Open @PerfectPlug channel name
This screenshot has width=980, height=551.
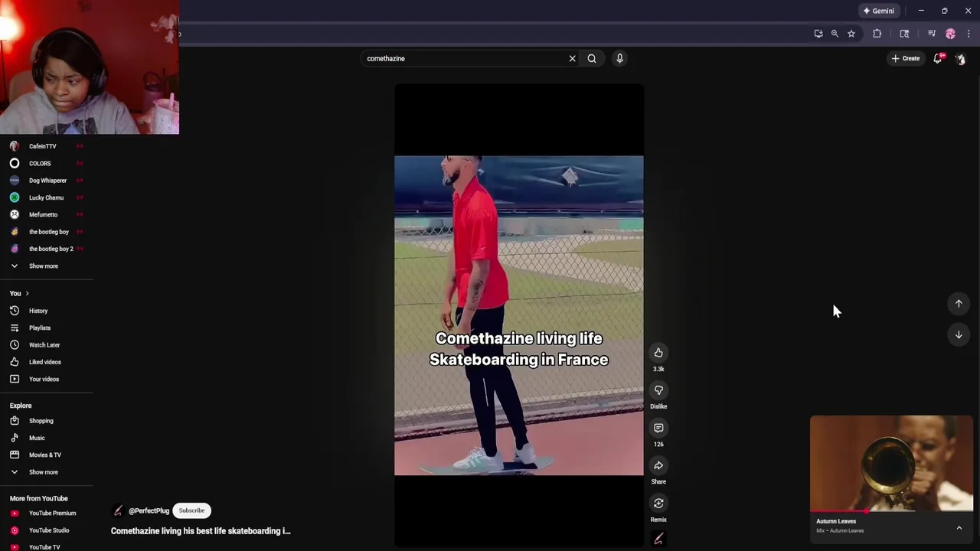pos(149,510)
